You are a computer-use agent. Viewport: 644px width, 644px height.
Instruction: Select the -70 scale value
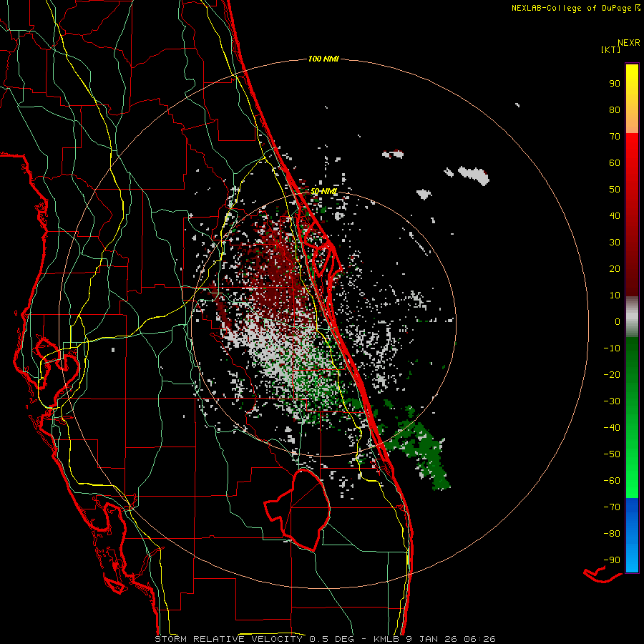pyautogui.click(x=612, y=507)
